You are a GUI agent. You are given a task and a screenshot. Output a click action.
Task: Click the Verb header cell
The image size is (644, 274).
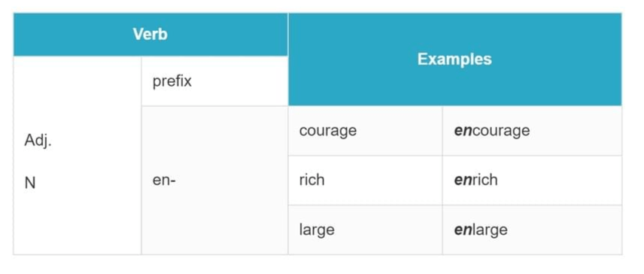(150, 35)
